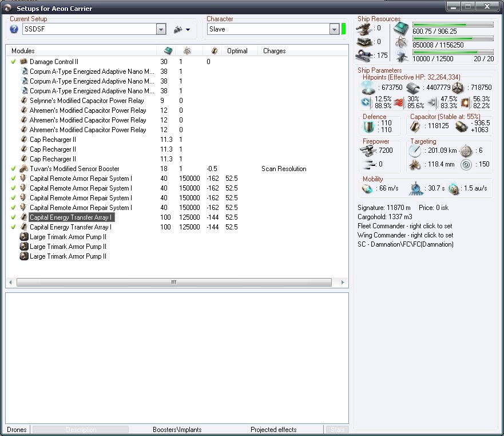The image size is (504, 436).
Task: Click the shield hitpoints icon
Action: [368, 88]
